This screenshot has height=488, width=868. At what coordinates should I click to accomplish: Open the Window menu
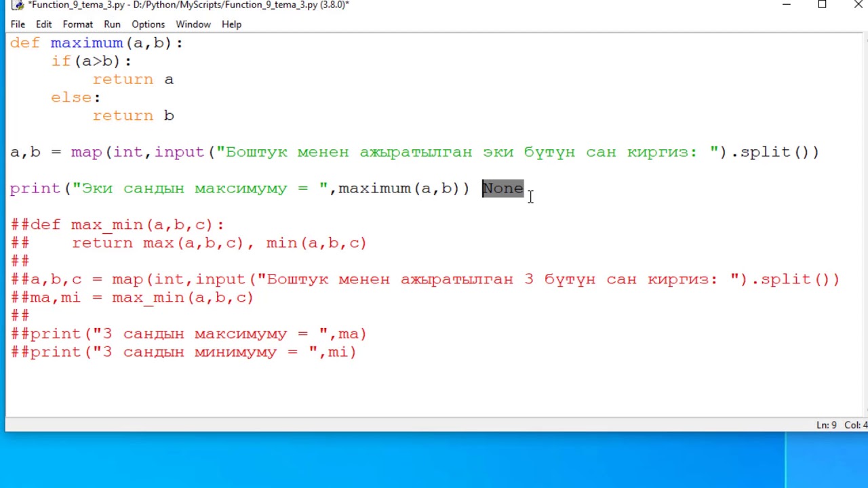tap(193, 24)
